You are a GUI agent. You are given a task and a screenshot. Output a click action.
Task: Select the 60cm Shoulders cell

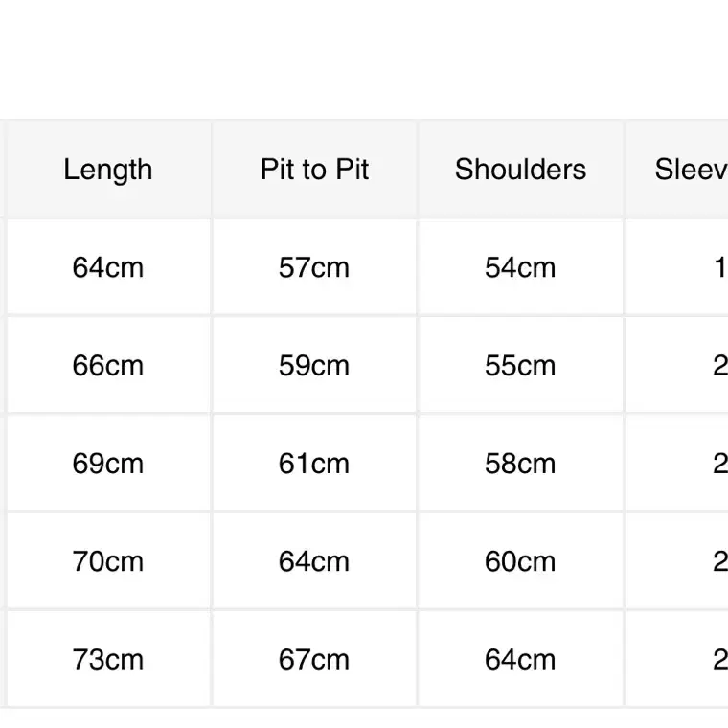(520, 561)
